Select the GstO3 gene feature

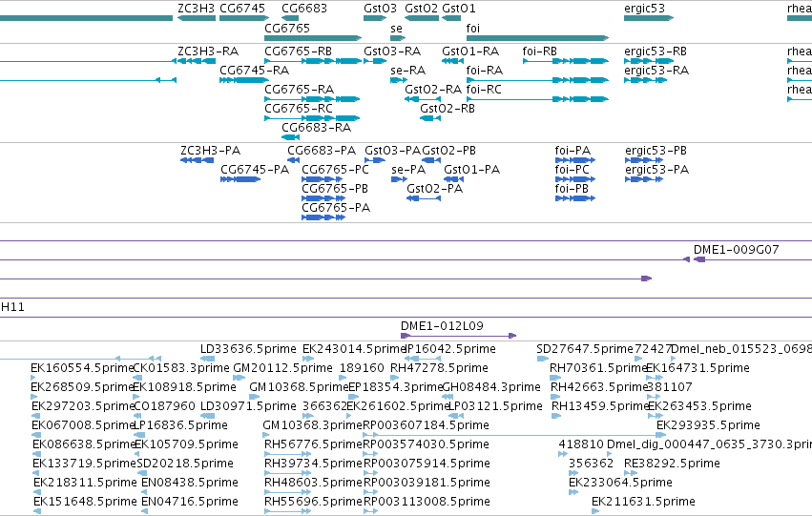click(375, 18)
